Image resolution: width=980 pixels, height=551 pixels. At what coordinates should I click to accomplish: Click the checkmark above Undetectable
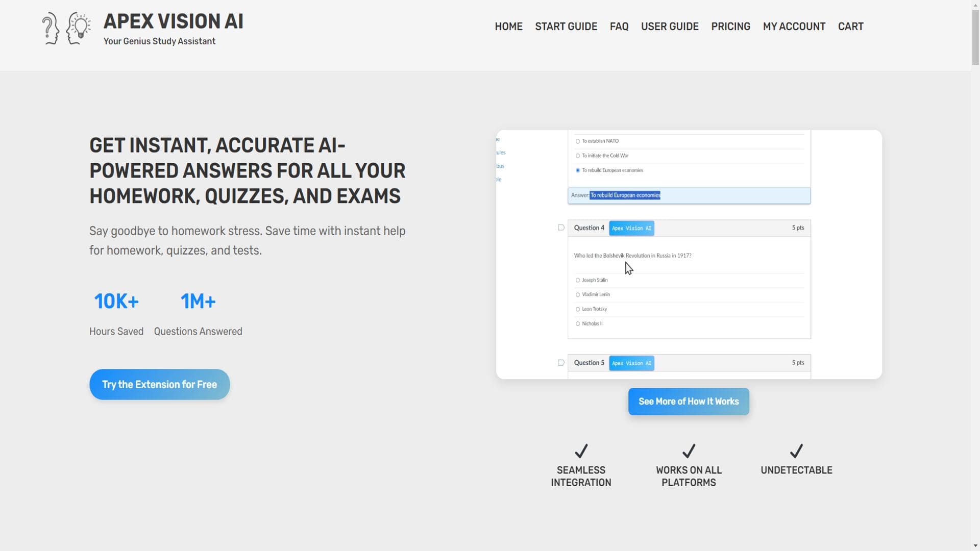coord(796,451)
